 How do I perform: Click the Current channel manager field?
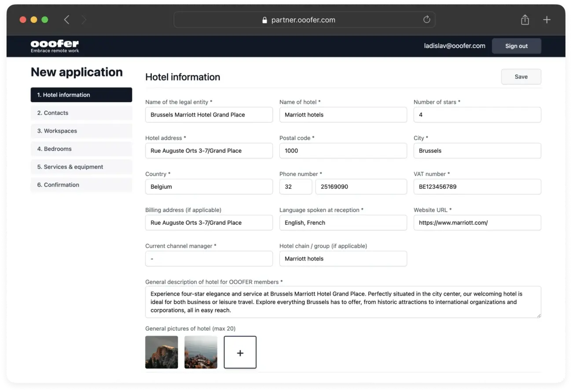click(x=209, y=259)
